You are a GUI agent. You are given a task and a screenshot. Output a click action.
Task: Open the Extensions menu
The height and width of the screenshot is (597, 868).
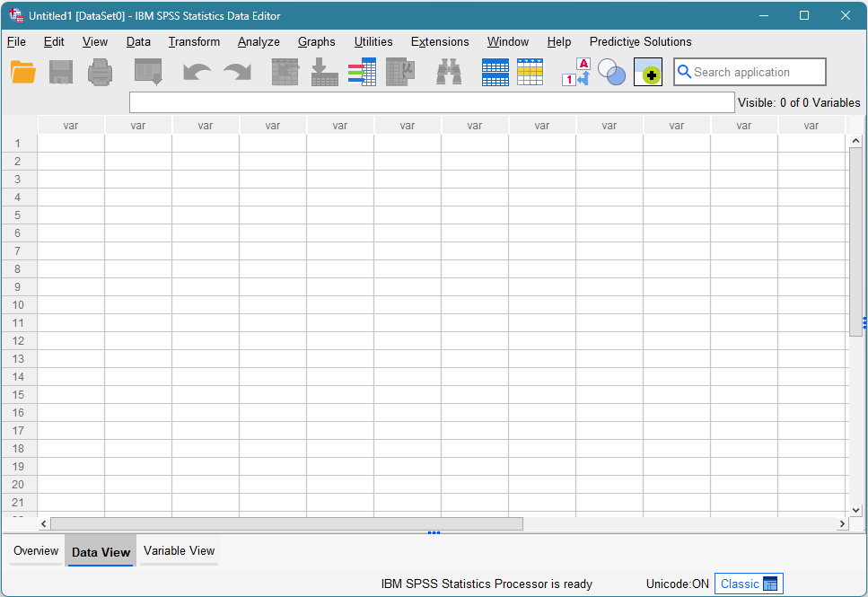[440, 41]
